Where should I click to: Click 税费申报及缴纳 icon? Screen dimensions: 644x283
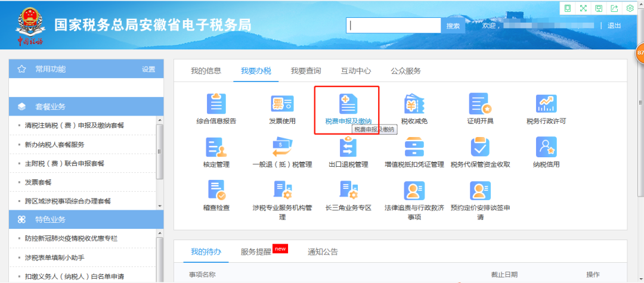coord(348,104)
